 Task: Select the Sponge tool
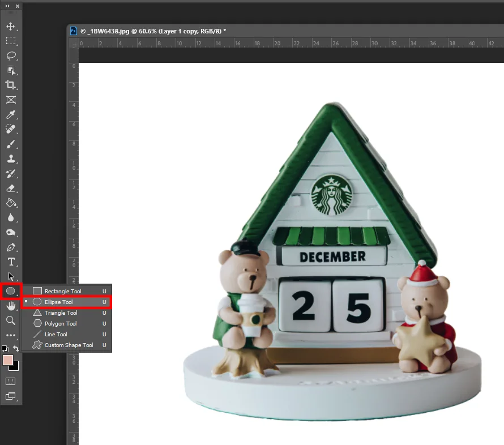[11, 232]
